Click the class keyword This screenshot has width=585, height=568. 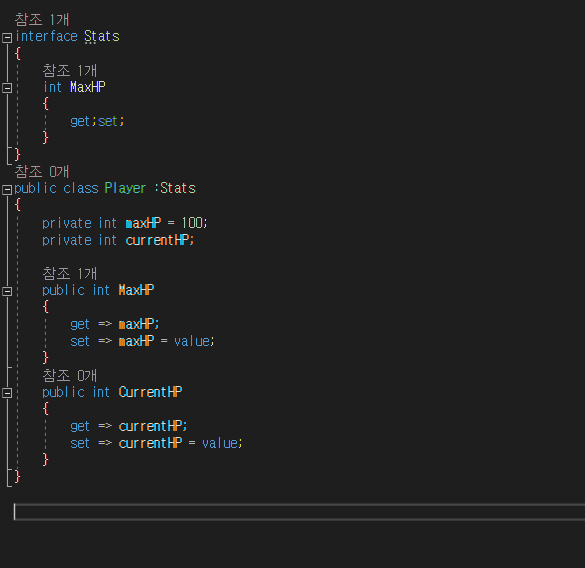pos(81,188)
